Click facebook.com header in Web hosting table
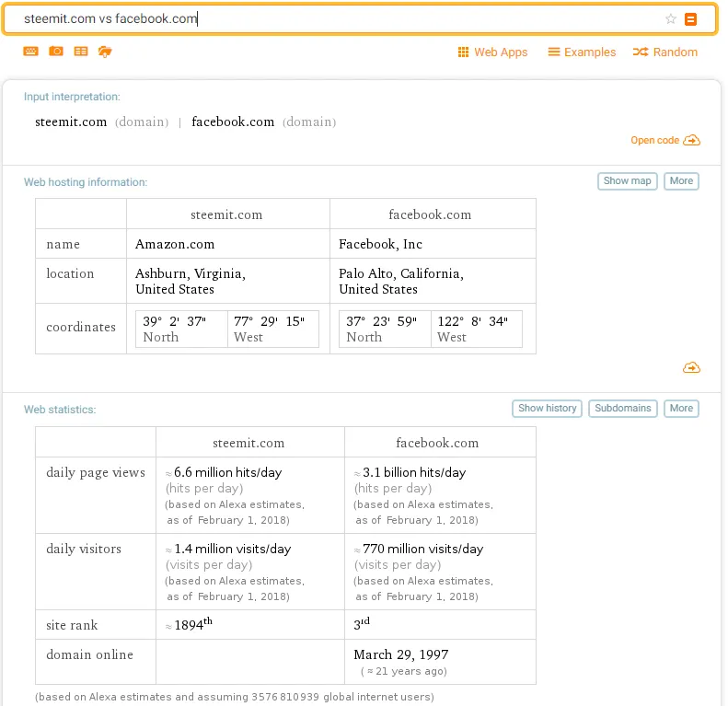 coord(430,214)
